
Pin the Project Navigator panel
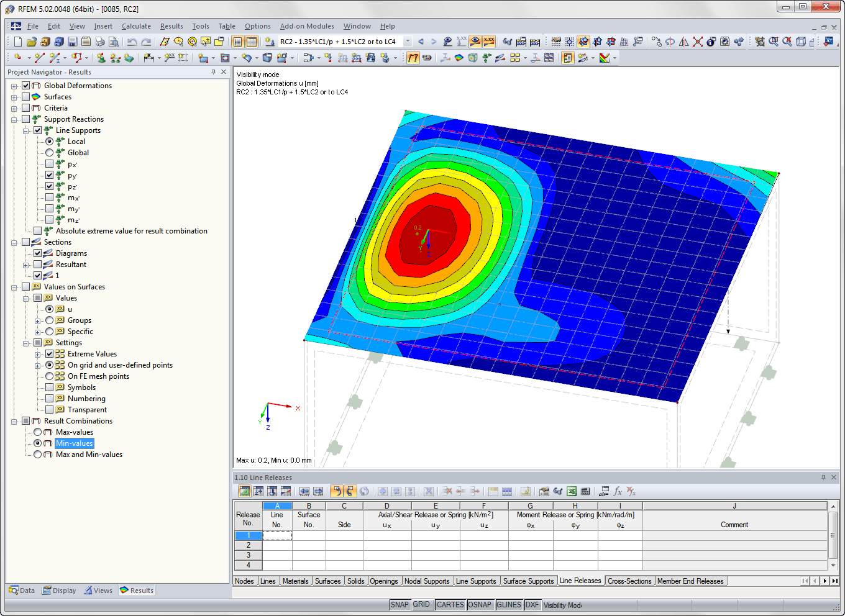[x=214, y=72]
